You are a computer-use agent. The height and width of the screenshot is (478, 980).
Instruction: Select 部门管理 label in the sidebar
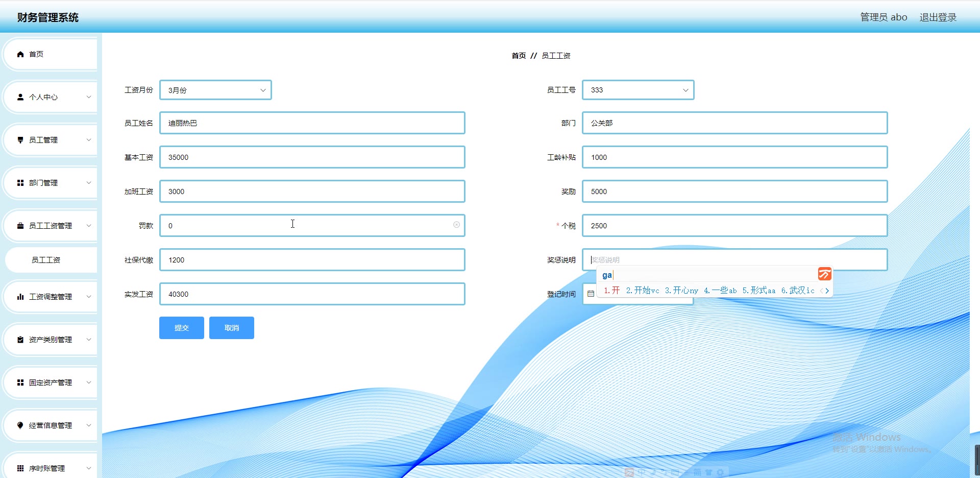[43, 183]
